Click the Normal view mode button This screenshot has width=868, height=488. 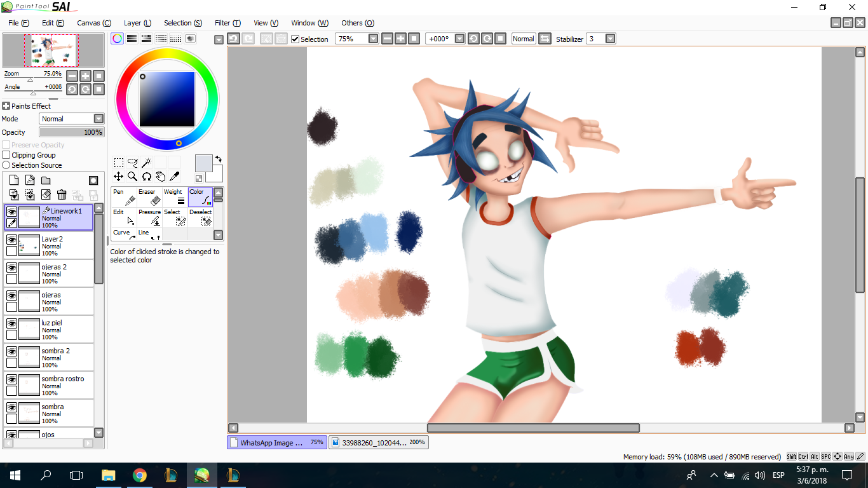click(x=524, y=39)
